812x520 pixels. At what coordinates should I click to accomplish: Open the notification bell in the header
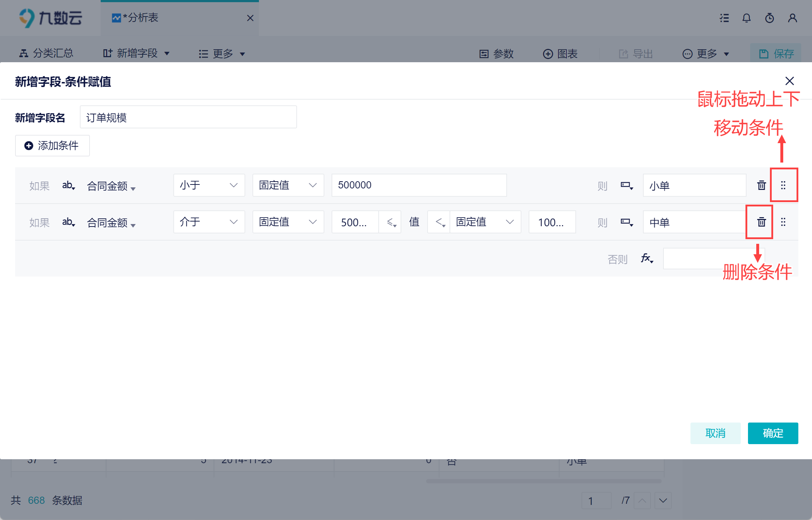point(747,18)
